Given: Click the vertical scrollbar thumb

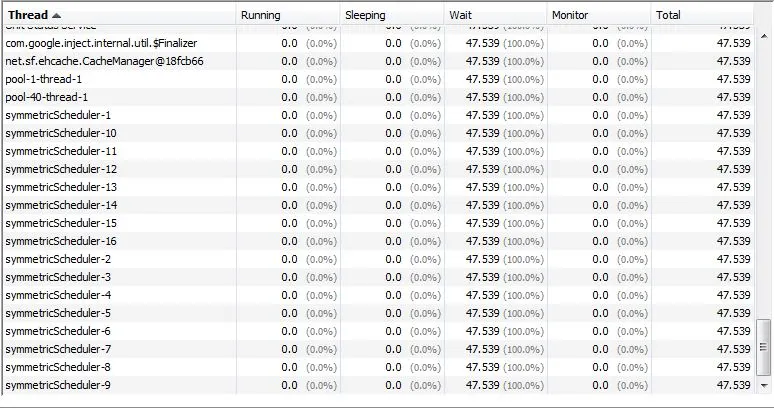Looking at the screenshot, I should point(764,348).
